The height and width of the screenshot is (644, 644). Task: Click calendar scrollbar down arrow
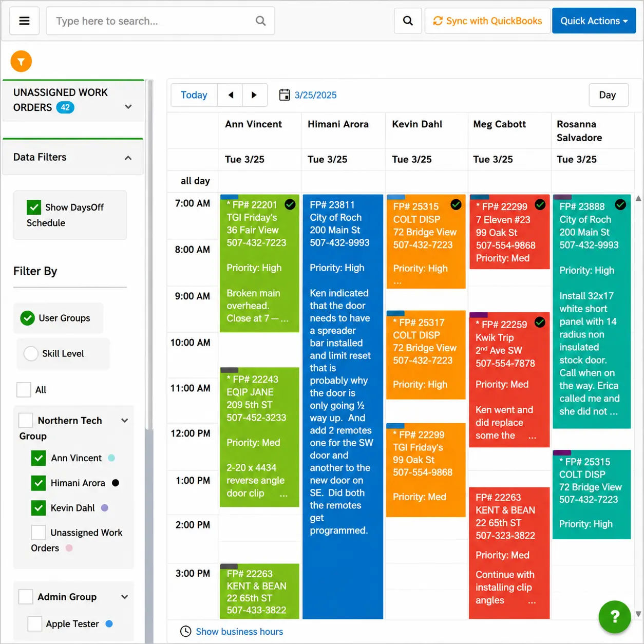[638, 614]
